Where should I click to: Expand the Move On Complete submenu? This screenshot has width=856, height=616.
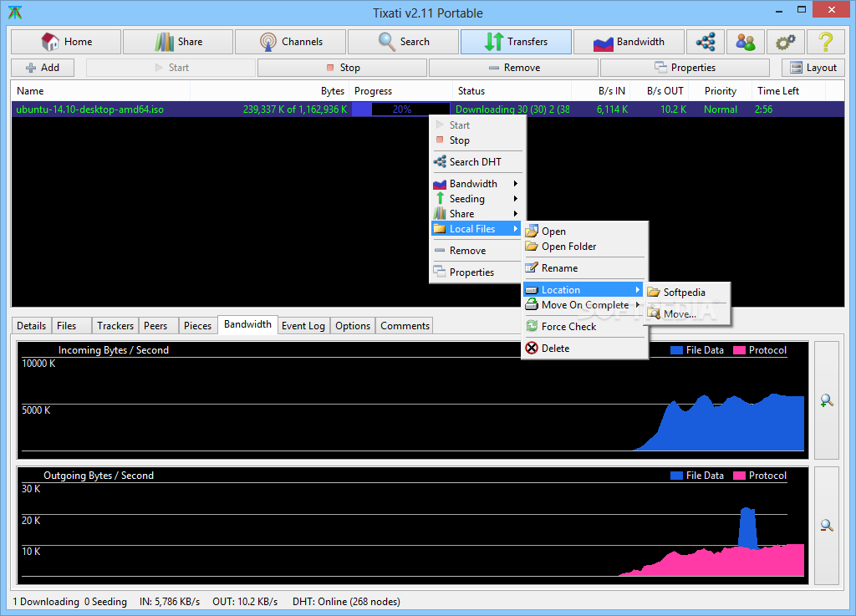coord(583,305)
